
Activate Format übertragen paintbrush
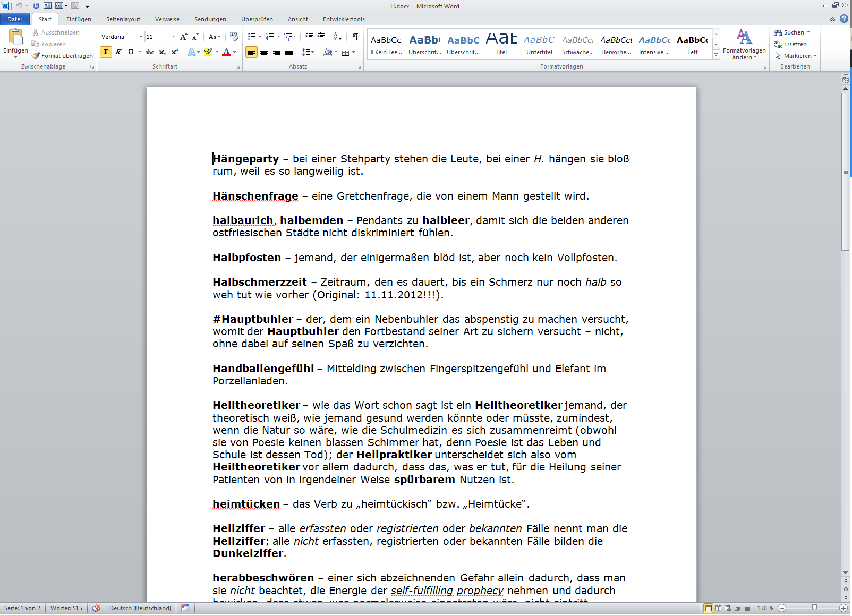[36, 56]
